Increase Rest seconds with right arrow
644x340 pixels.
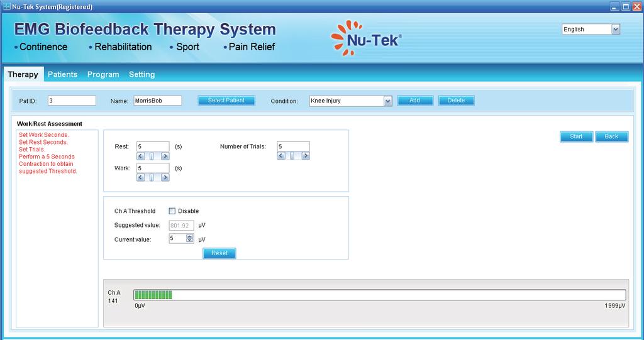click(x=165, y=156)
